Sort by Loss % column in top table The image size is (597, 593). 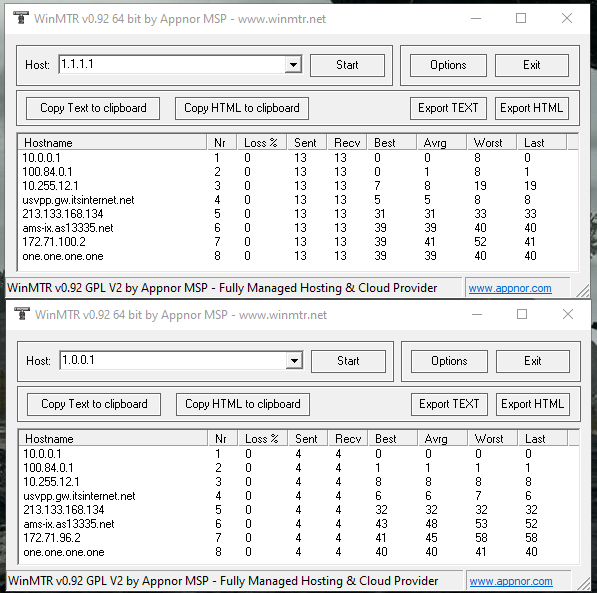pyautogui.click(x=261, y=143)
